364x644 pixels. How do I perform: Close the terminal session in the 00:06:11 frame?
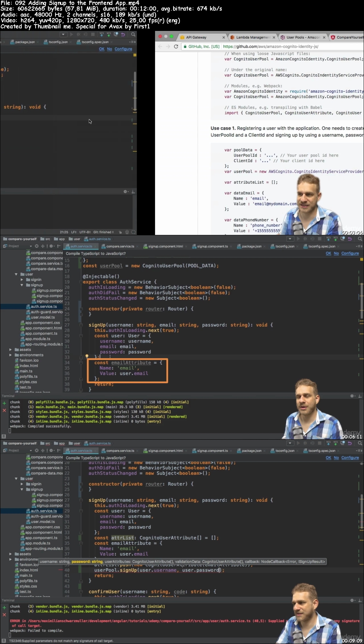tap(4, 410)
